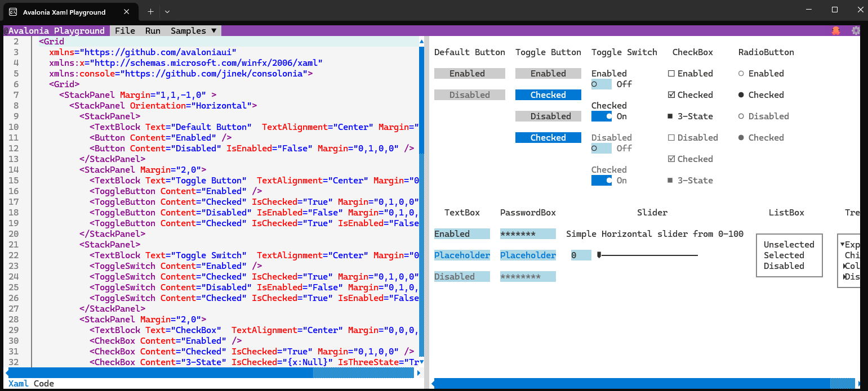Expand the collapsed tree node starting with Col
The width and height of the screenshot is (868, 391).
845,266
